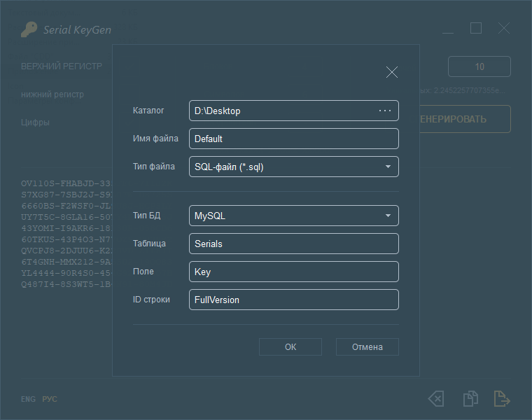Click the ID строки field with FullVersion
The width and height of the screenshot is (532, 420).
pos(293,300)
